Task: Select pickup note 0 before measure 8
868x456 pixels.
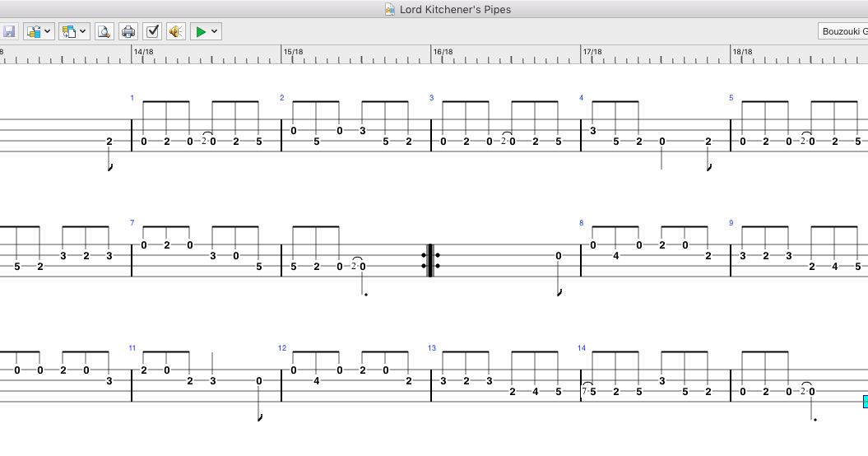Action: tap(559, 256)
